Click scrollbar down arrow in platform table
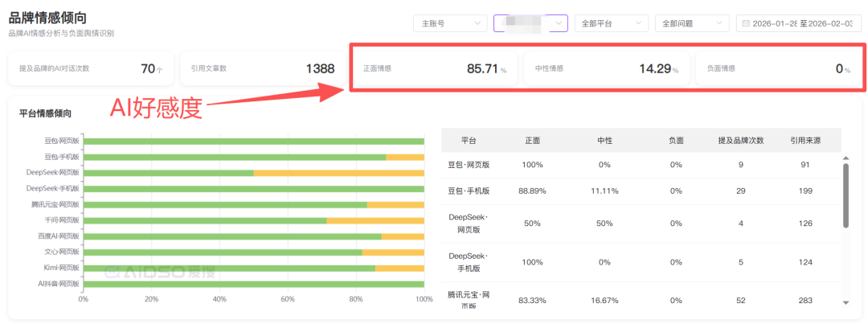The height and width of the screenshot is (324, 868). click(x=845, y=303)
